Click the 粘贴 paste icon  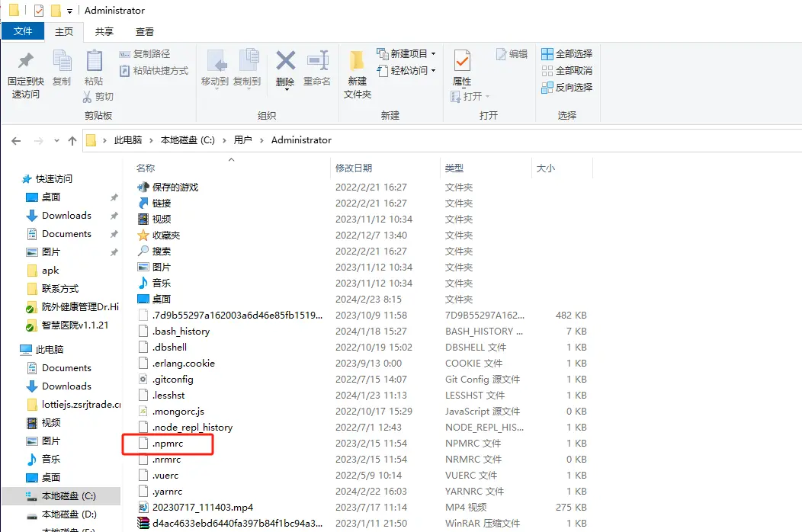94,61
